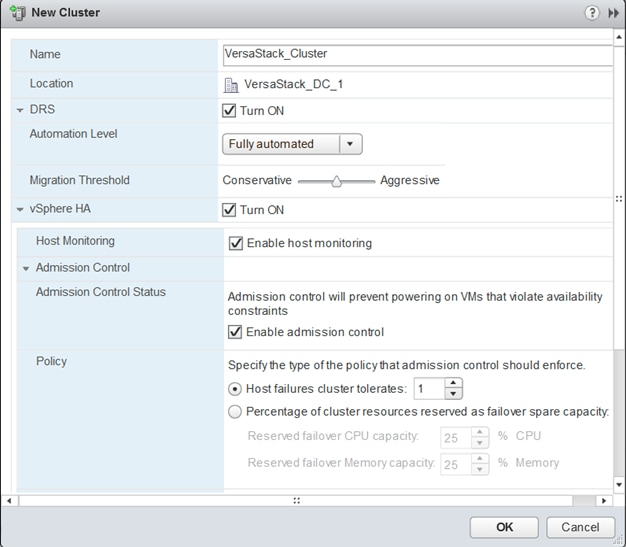Open the help question mark icon
626x547 pixels.
592,13
